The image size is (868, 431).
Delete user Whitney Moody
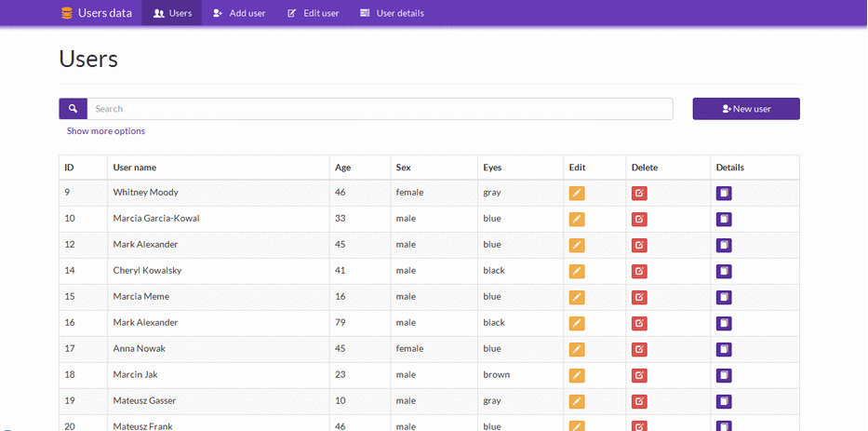click(639, 194)
